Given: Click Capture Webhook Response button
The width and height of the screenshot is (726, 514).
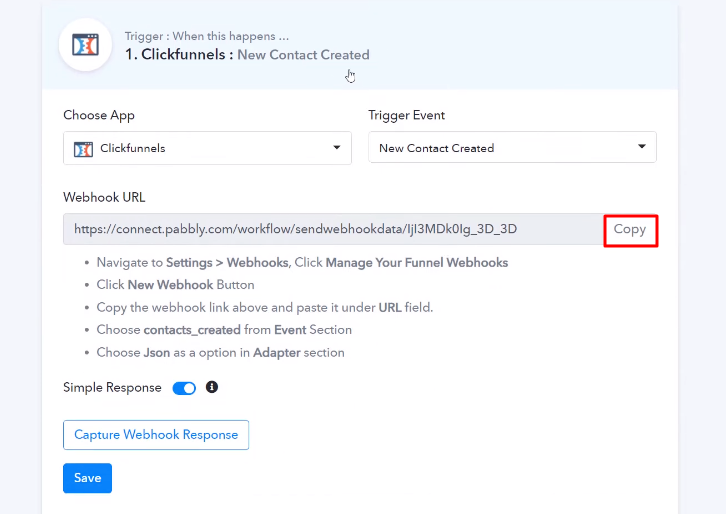Looking at the screenshot, I should tap(156, 435).
